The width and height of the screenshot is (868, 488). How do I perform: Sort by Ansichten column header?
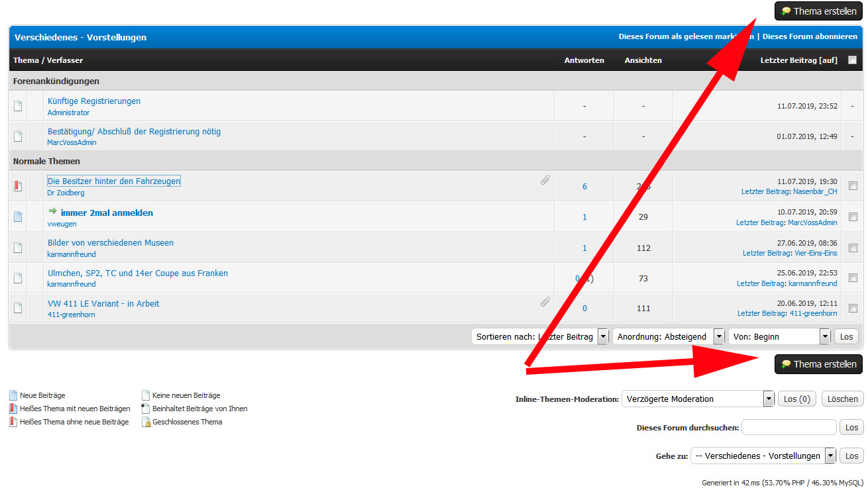click(643, 60)
